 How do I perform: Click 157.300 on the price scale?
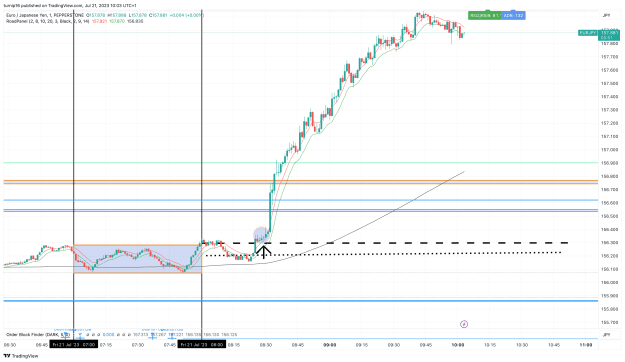pyautogui.click(x=609, y=110)
